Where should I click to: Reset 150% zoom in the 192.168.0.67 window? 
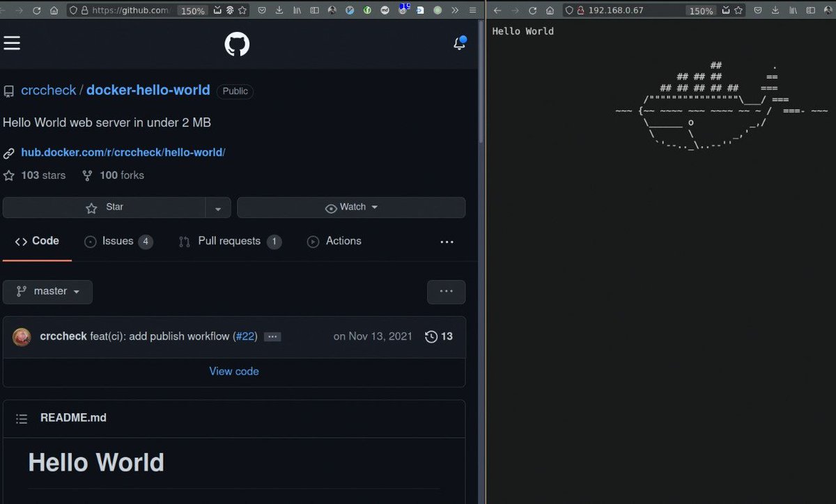point(700,10)
